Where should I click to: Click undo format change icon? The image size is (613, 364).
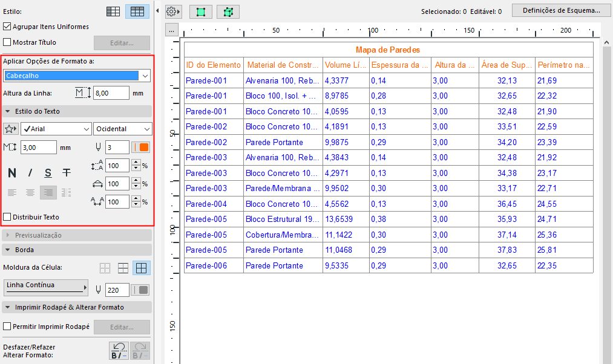(x=119, y=351)
